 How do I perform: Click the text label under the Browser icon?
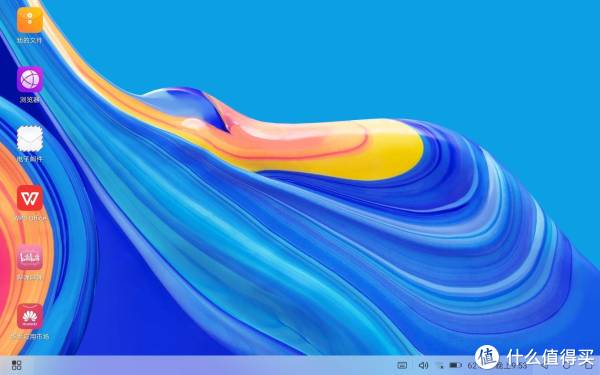click(x=30, y=100)
